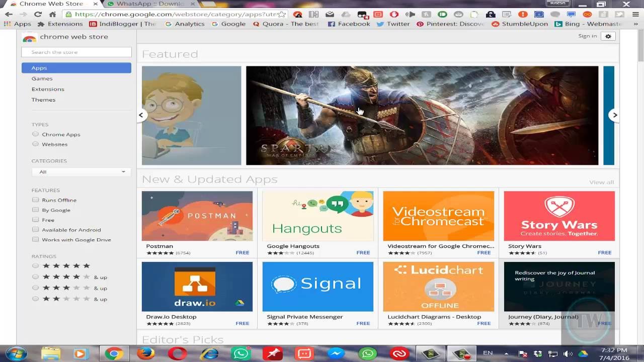Click the browser address bar URL

point(176,14)
